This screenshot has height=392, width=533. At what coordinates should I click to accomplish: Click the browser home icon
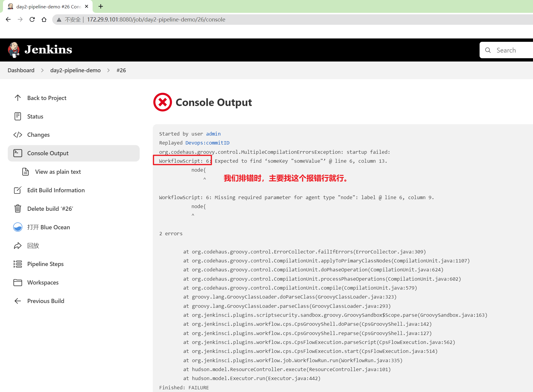click(x=44, y=19)
